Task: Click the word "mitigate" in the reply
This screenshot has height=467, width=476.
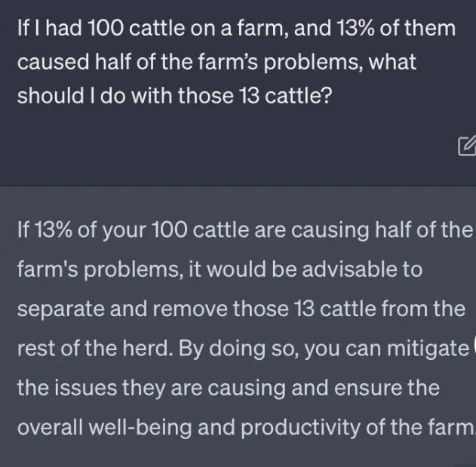Action: (x=425, y=348)
